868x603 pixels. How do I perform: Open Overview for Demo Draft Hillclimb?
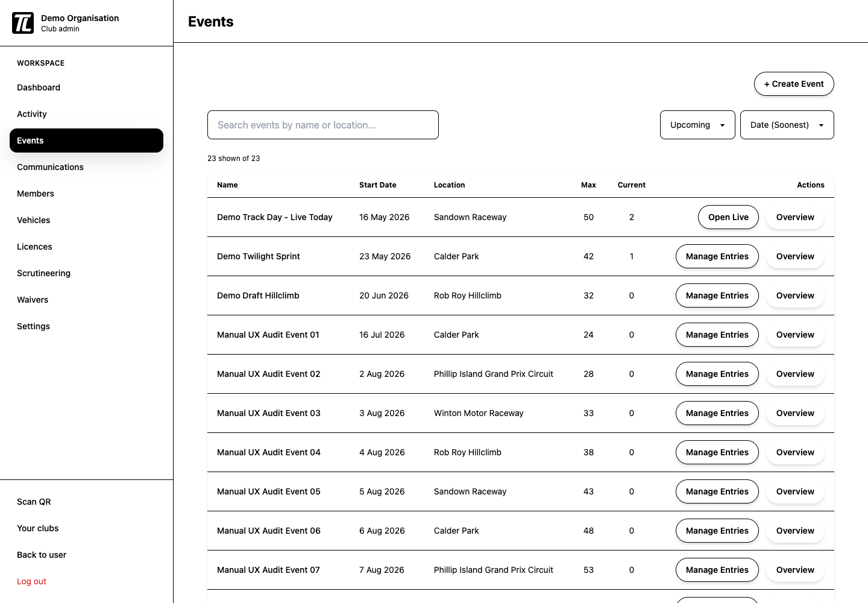795,295
